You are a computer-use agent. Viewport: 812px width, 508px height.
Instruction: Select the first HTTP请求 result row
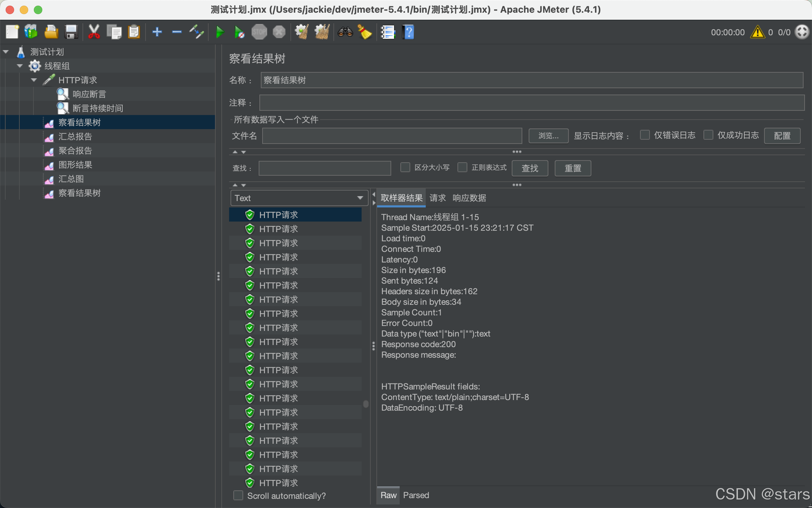click(x=295, y=215)
